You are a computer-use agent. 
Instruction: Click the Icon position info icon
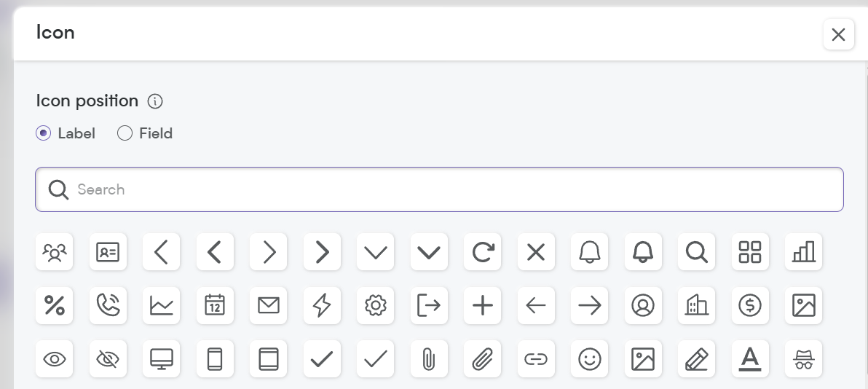tap(155, 101)
